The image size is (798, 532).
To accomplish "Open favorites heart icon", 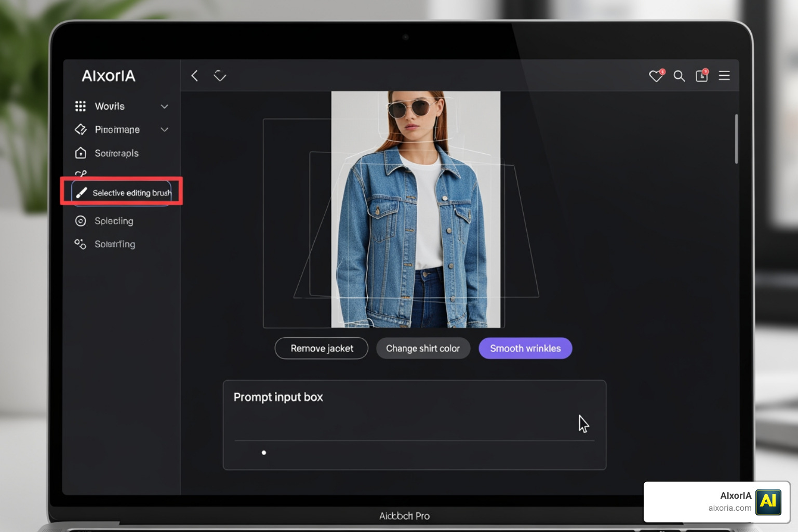I will point(657,76).
